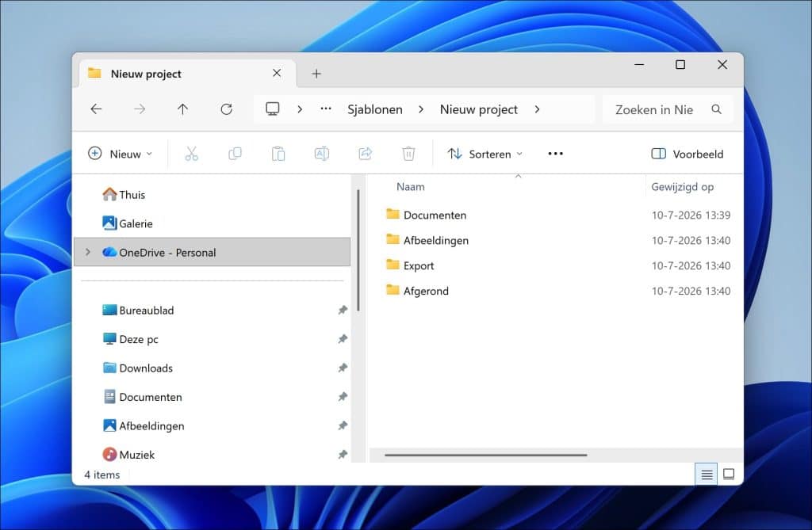Screen dimensions: 812x530
Task: Click the pin icon next to sidebar Afbeeldingen
Action: pyautogui.click(x=343, y=426)
